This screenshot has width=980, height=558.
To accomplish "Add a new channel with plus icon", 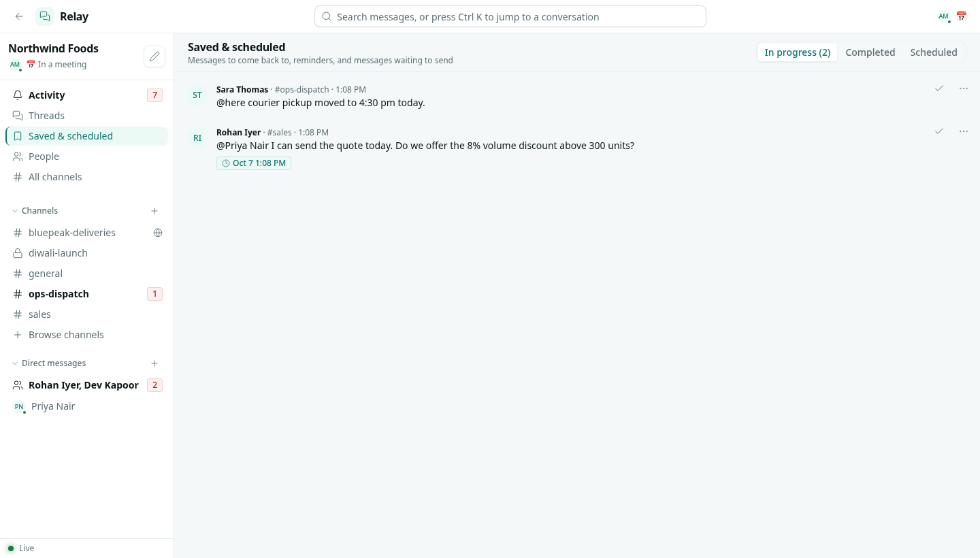I will click(154, 211).
